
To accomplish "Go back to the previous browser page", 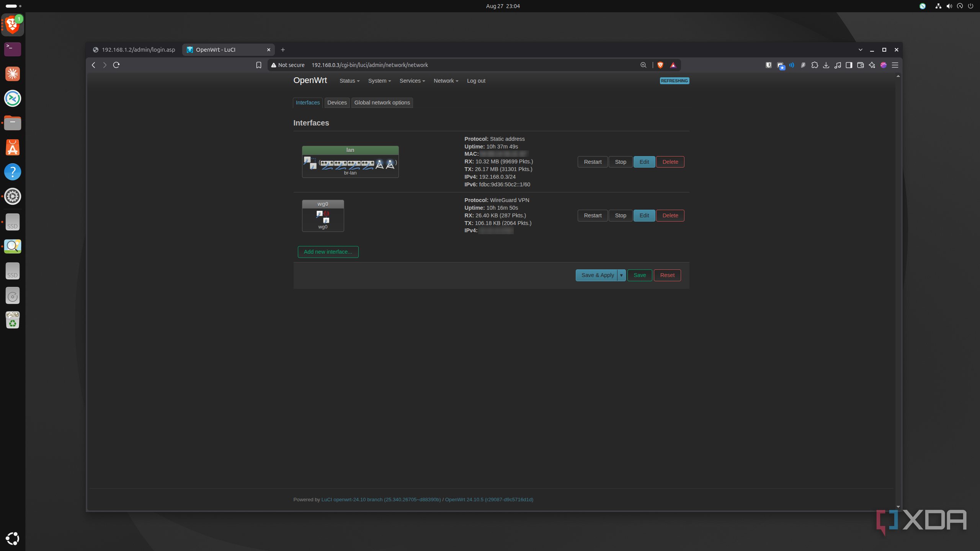I will pos(93,65).
